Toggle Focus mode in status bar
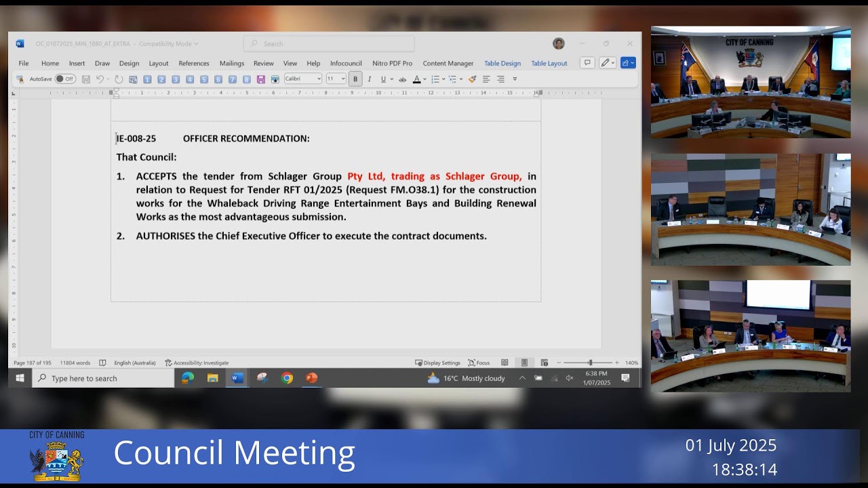The width and height of the screenshot is (868, 488). 479,363
